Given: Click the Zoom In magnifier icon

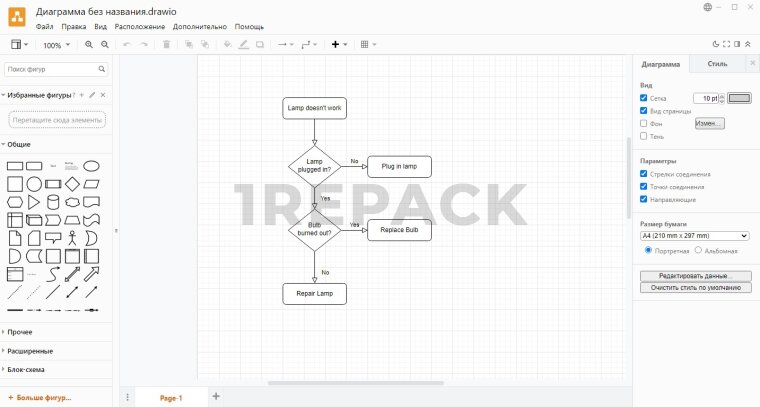Looking at the screenshot, I should click(89, 45).
